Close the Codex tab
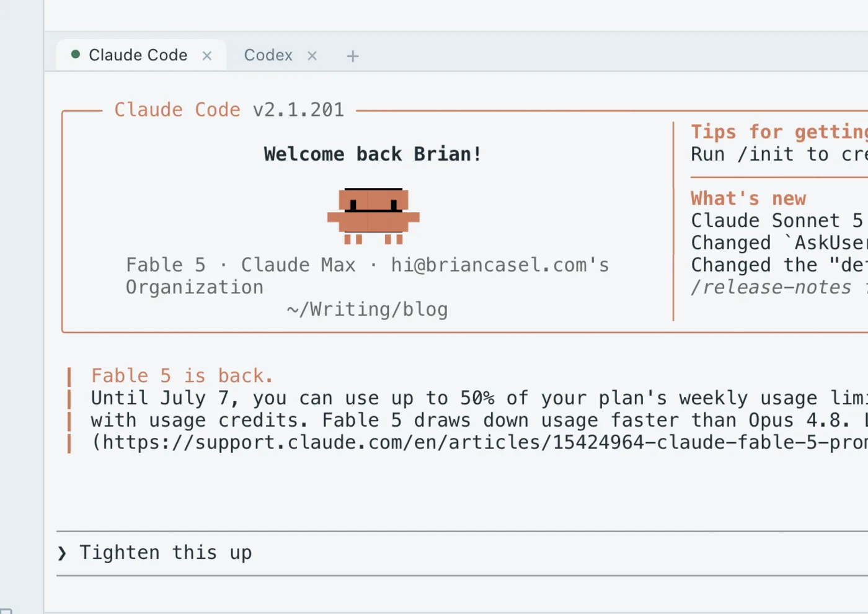 click(x=312, y=56)
